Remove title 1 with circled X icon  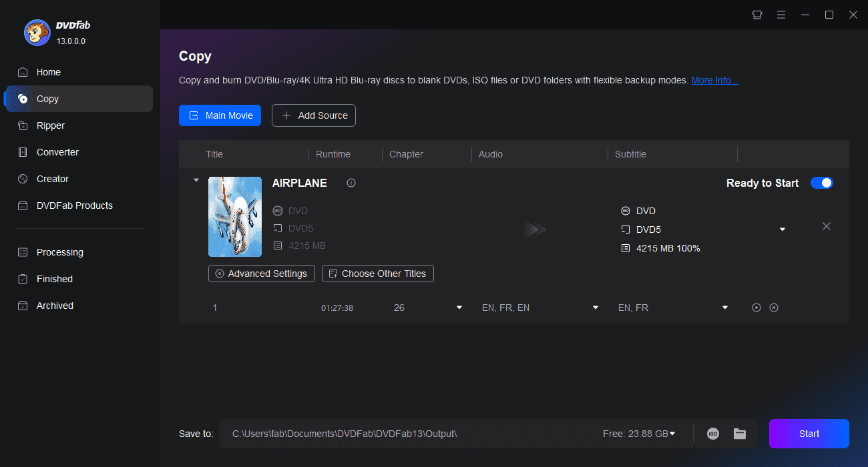[774, 308]
